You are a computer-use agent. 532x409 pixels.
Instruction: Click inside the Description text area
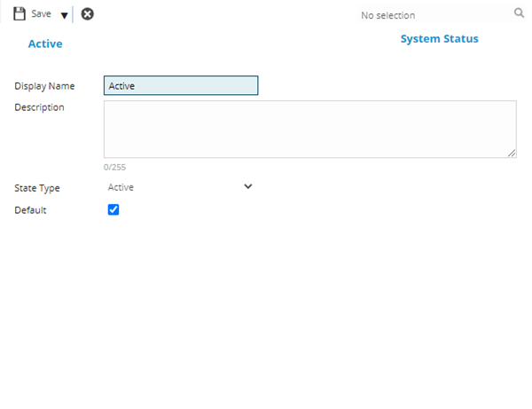click(309, 129)
